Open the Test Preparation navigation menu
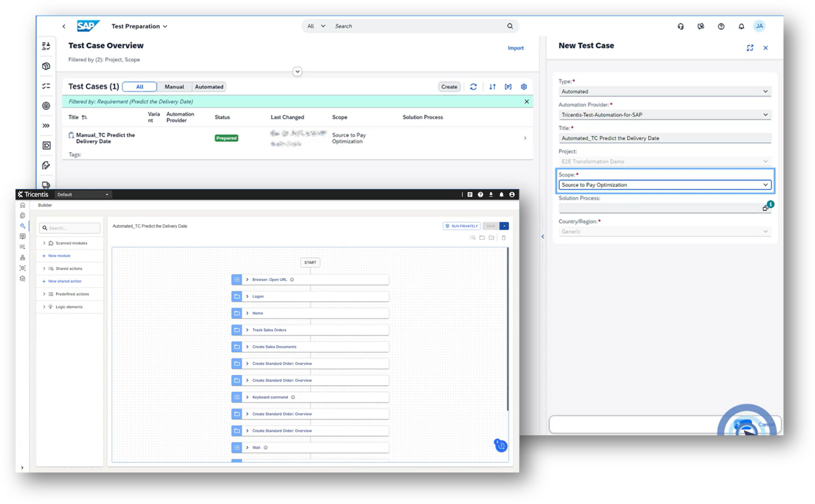This screenshot has height=504, width=815. click(139, 26)
